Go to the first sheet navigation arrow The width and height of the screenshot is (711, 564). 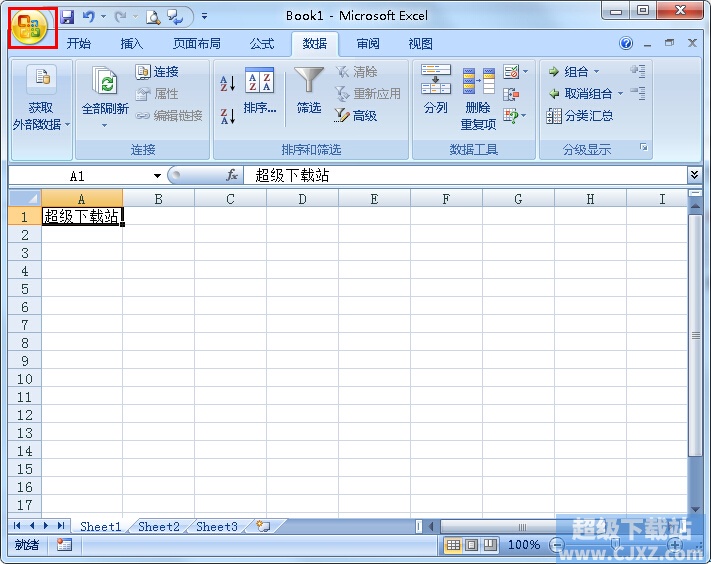pyautogui.click(x=17, y=526)
